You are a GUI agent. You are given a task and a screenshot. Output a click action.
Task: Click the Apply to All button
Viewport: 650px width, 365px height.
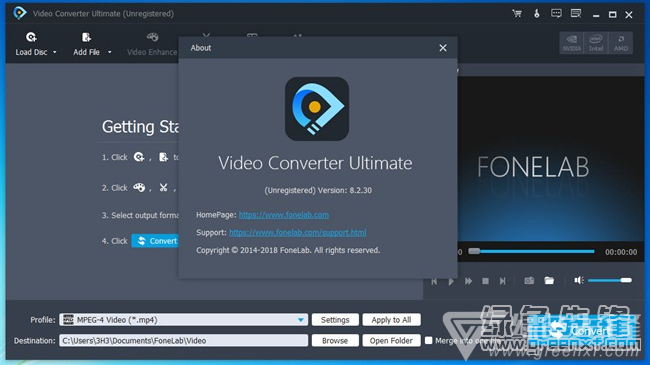tap(391, 320)
